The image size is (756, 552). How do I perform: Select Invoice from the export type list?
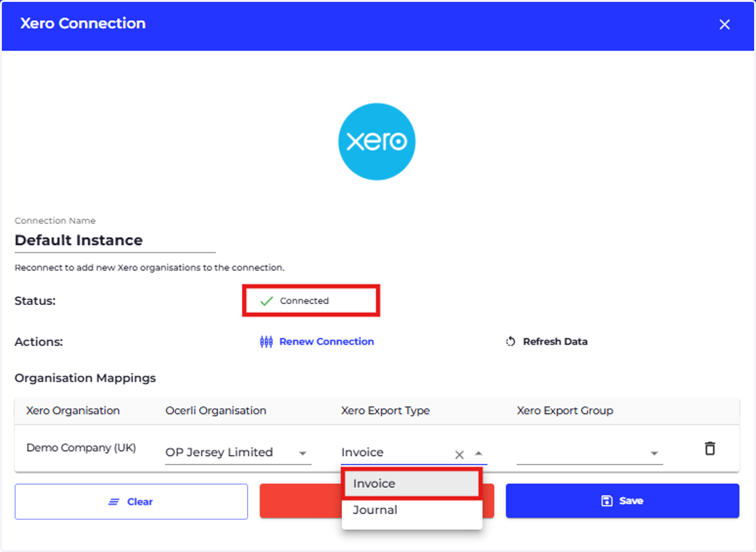coord(412,483)
